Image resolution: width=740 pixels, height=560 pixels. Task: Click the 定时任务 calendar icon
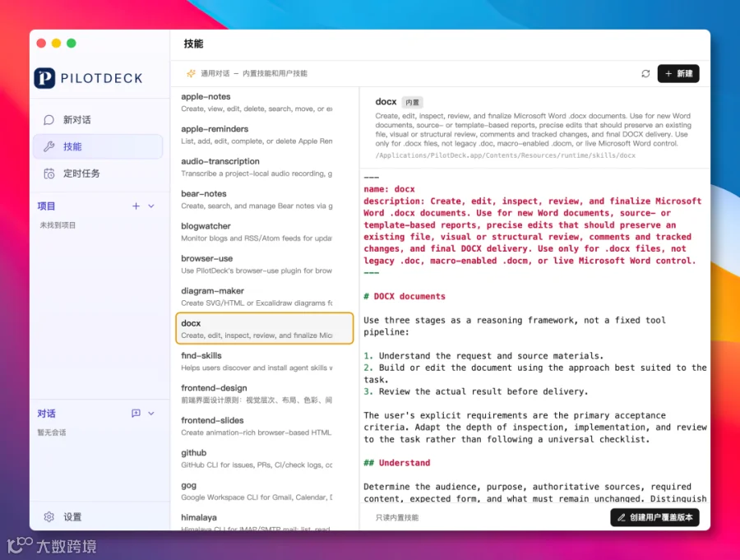(49, 174)
